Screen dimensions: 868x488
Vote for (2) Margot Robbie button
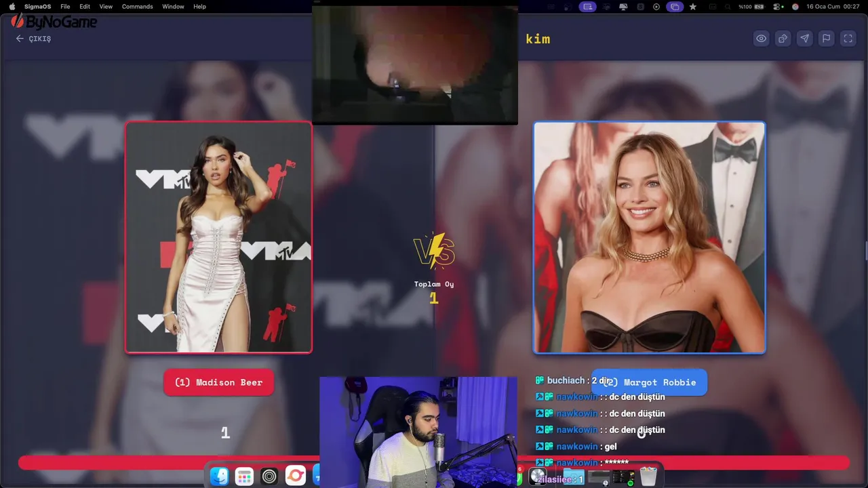point(650,382)
